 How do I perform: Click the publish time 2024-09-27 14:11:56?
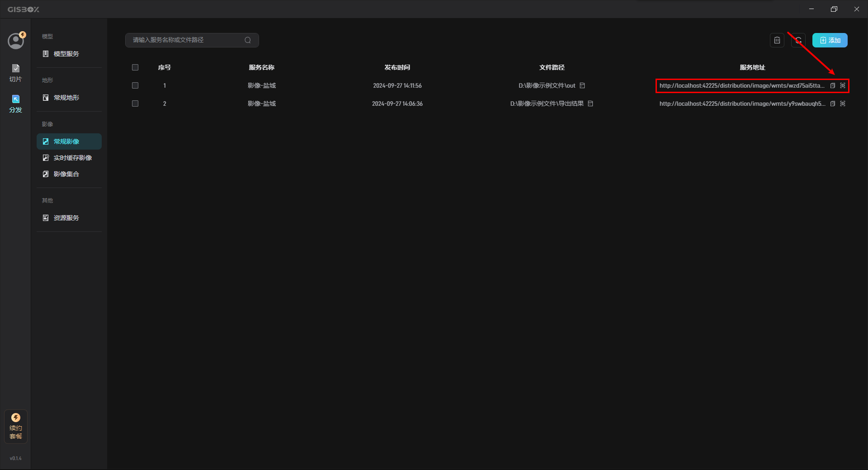397,85
